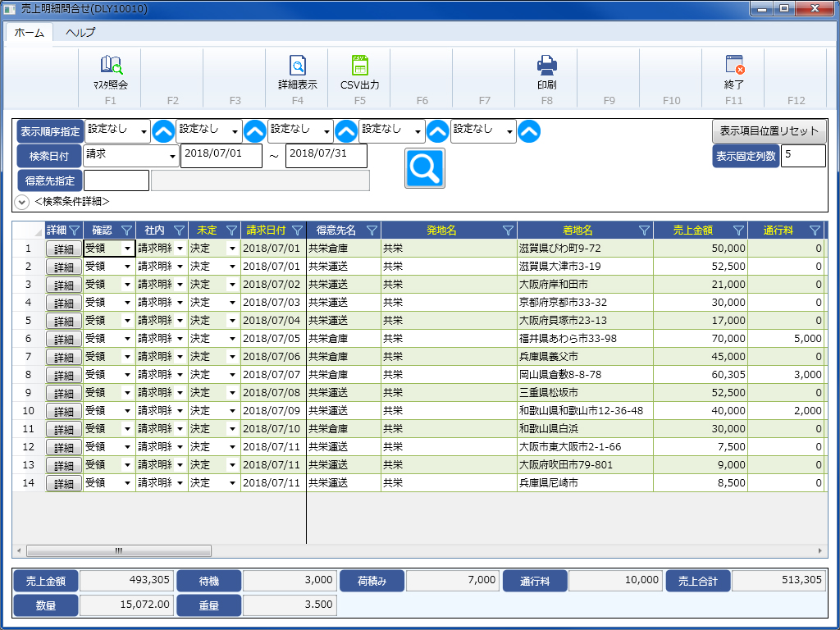Image resolution: width=840 pixels, height=630 pixels.
Task: Open filter on 得意先名 column header
Action: pyautogui.click(x=372, y=231)
